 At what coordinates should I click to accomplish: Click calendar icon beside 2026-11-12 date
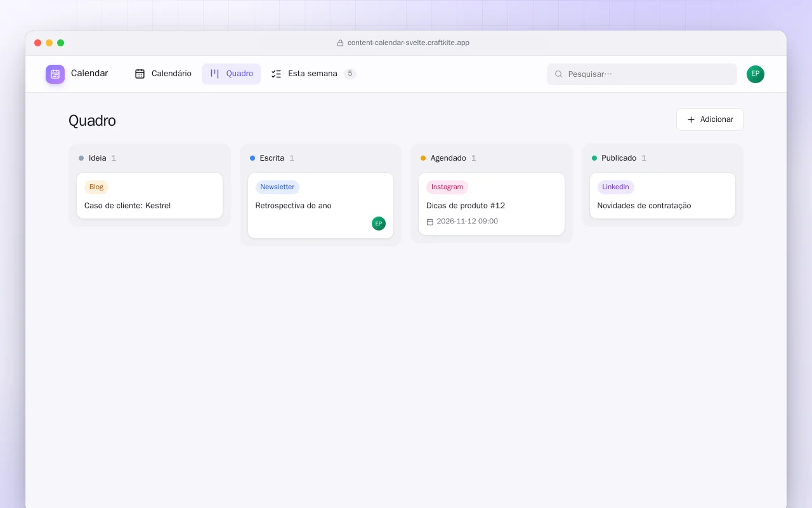coord(430,222)
